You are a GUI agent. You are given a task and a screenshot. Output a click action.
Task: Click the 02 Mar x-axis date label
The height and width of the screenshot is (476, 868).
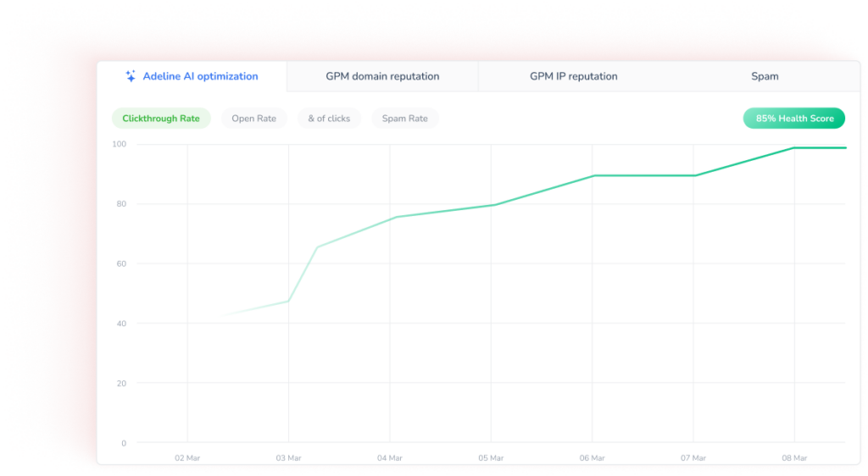click(187, 457)
